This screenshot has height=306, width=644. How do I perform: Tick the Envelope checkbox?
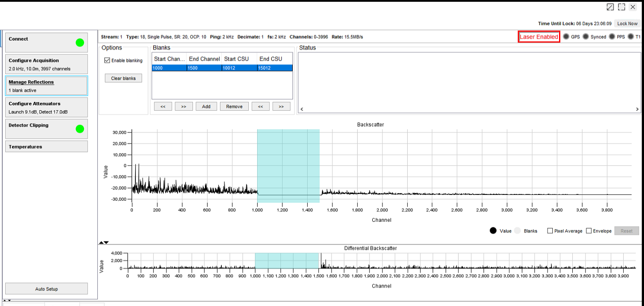589,231
